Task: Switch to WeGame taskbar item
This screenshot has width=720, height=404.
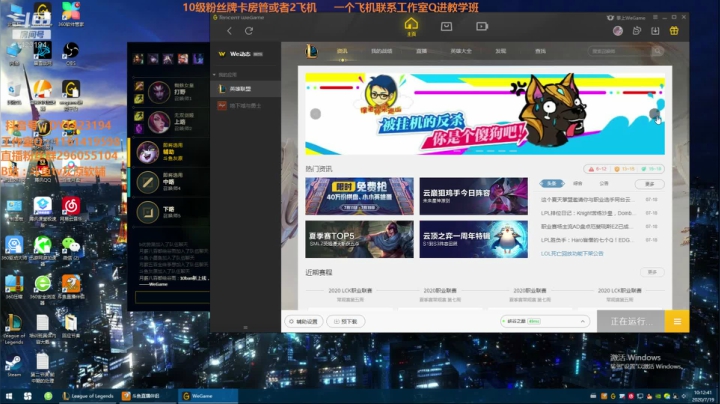Action: point(209,396)
